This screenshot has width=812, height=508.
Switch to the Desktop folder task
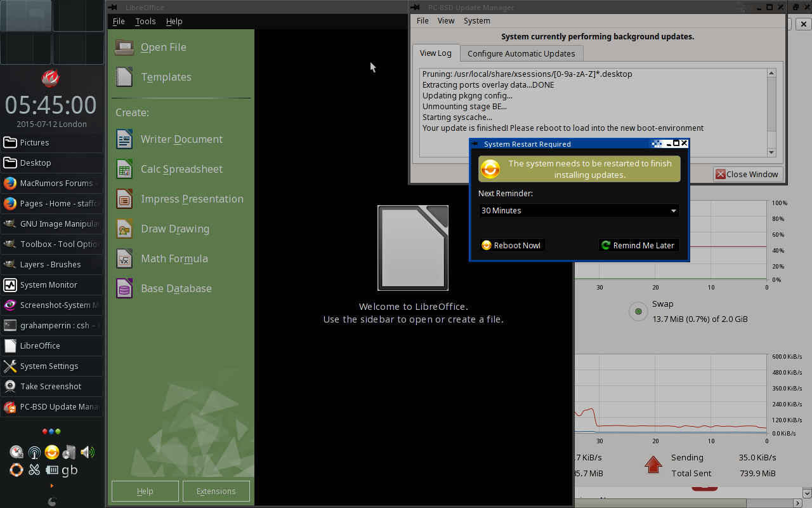coord(51,163)
